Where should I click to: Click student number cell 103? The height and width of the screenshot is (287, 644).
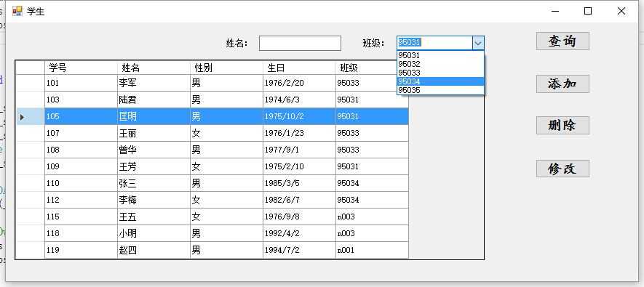[x=81, y=100]
